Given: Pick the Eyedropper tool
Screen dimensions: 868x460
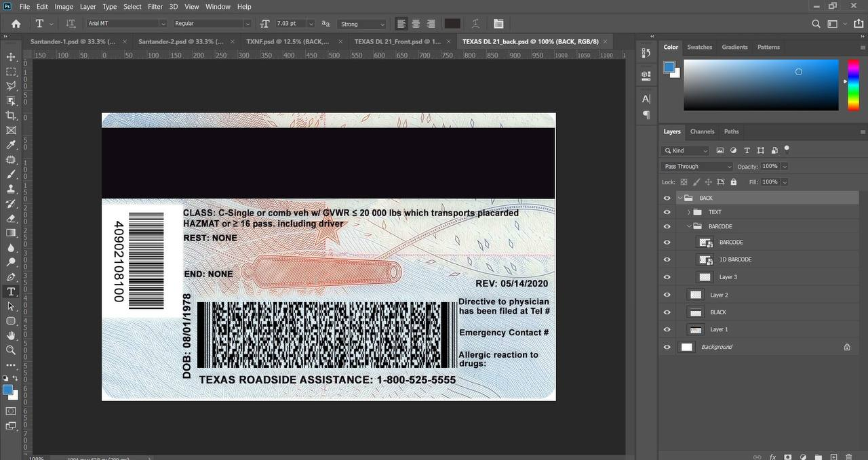Looking at the screenshot, I should [11, 145].
